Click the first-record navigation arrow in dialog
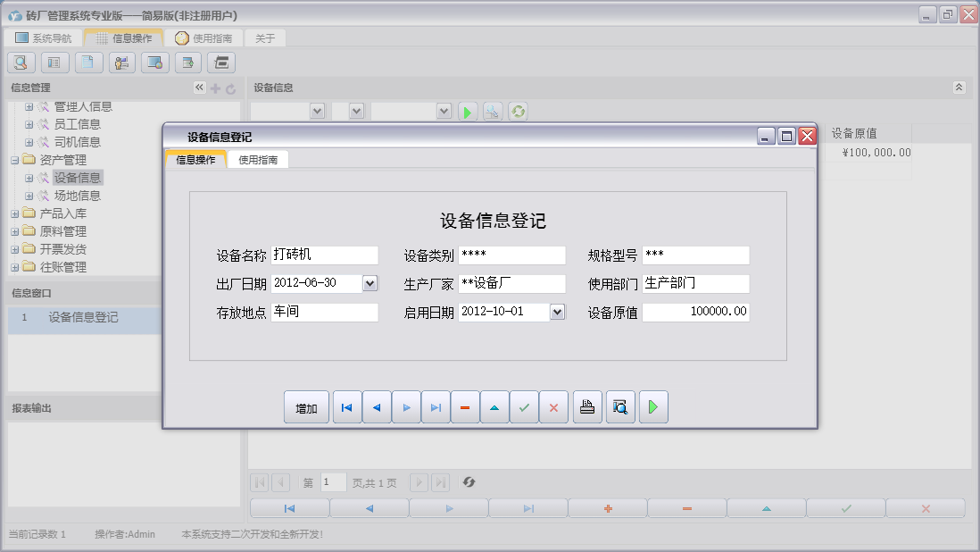This screenshot has width=980, height=552. (x=347, y=407)
